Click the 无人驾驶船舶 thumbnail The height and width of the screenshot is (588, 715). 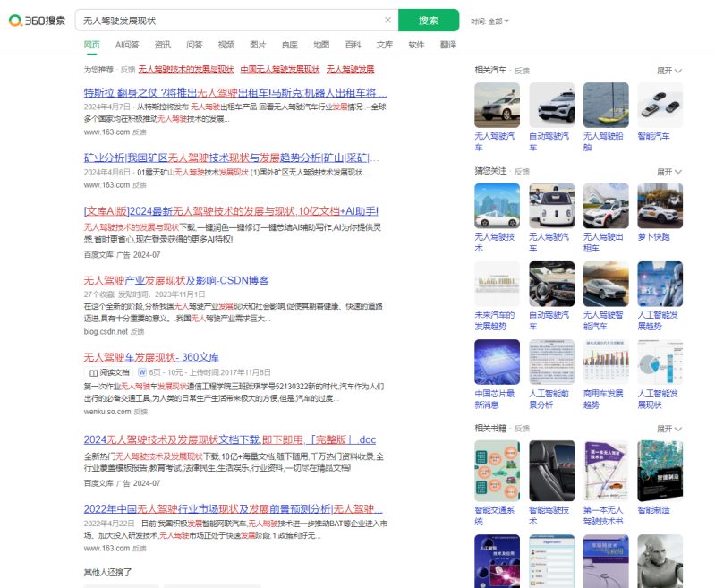[x=606, y=105]
